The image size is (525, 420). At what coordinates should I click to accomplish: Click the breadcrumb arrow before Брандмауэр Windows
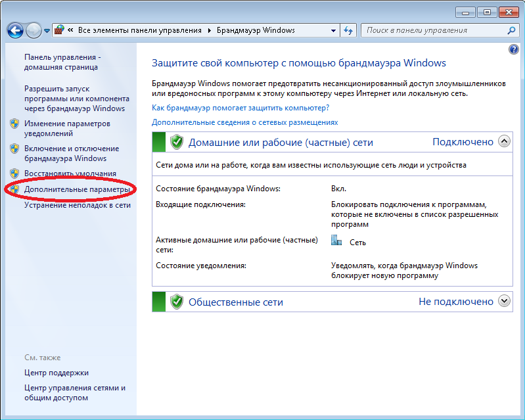pos(210,30)
